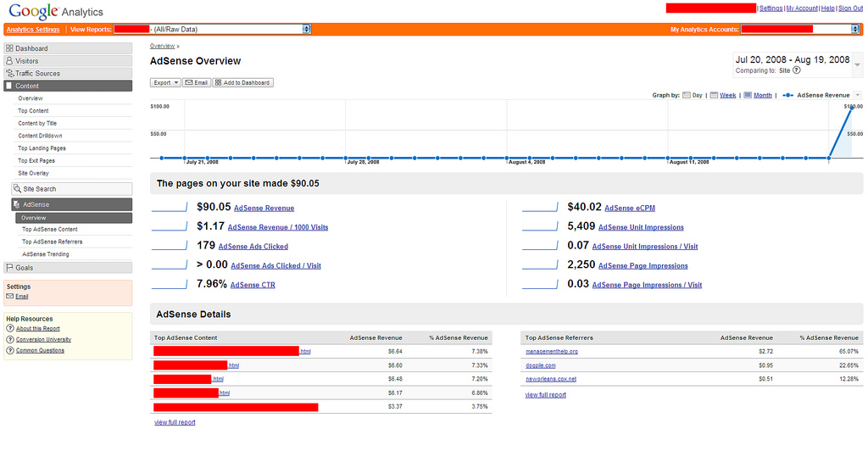Open AdSense Page Impressions link
This screenshot has height=451, width=868.
tap(643, 265)
